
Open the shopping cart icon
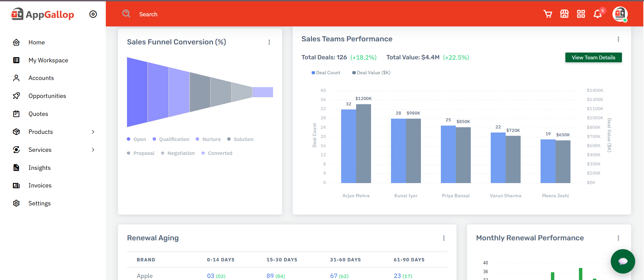547,14
